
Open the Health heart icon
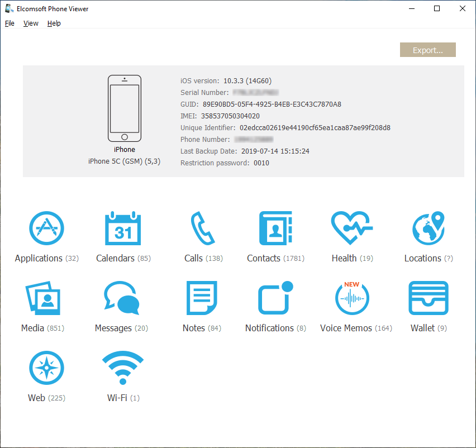(352, 228)
